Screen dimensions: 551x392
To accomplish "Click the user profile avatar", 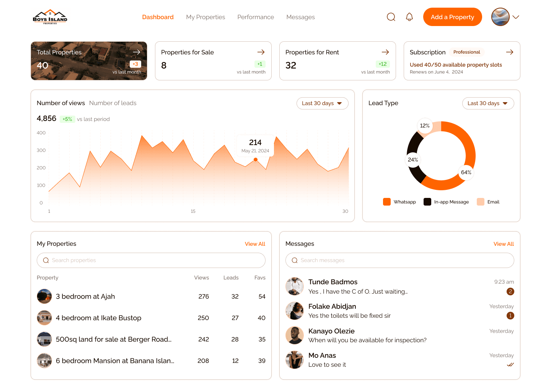I will point(500,17).
